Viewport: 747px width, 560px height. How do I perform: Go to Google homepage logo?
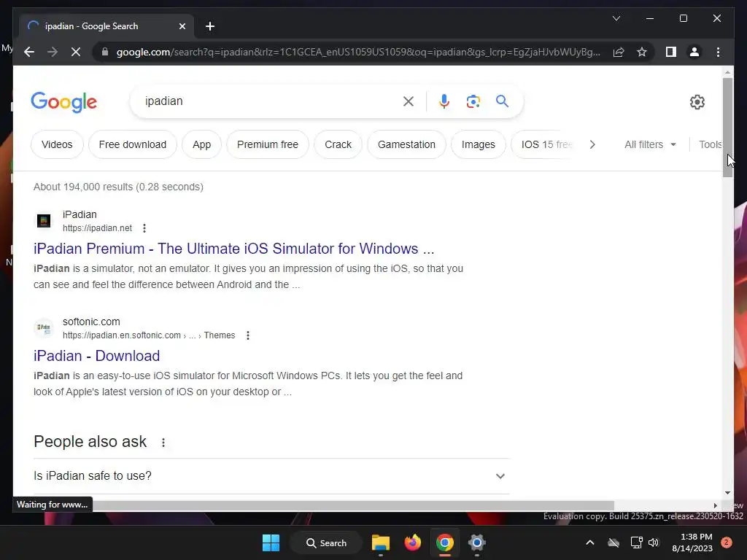tap(64, 102)
